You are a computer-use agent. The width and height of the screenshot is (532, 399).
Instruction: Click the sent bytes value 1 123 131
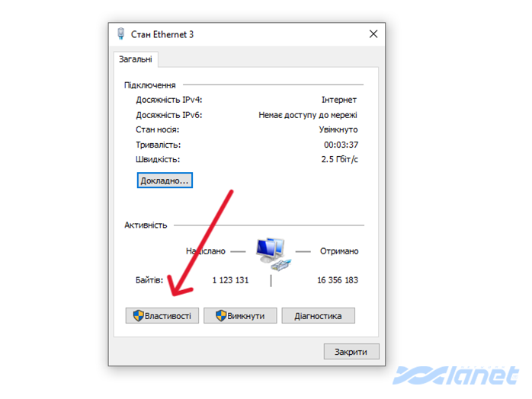coord(230,280)
